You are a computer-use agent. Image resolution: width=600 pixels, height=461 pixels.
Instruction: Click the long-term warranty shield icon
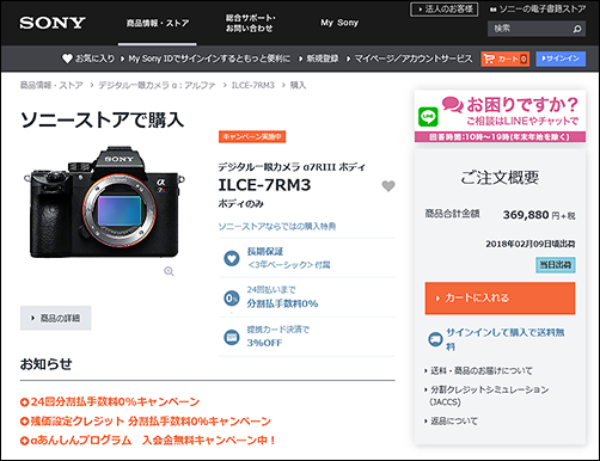[x=230, y=258]
